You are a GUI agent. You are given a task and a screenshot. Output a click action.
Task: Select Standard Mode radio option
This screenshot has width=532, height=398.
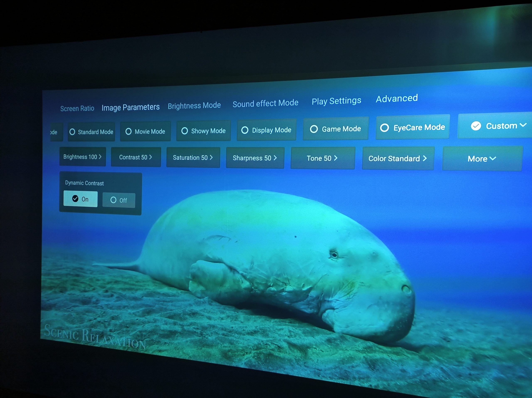pos(91,132)
